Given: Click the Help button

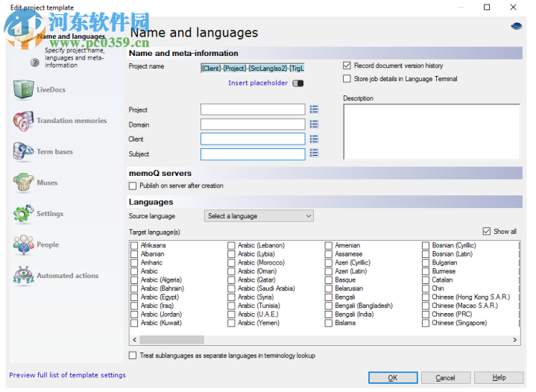Looking at the screenshot, I should (499, 378).
